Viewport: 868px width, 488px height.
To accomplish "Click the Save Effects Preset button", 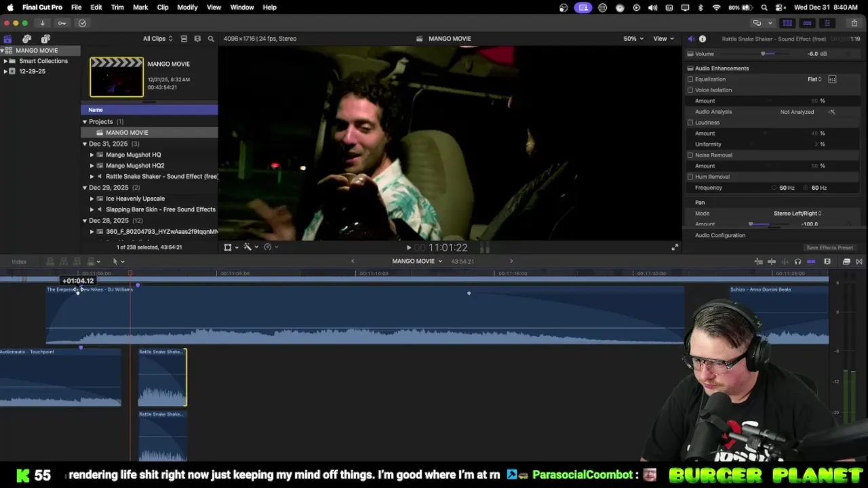I will tap(829, 248).
